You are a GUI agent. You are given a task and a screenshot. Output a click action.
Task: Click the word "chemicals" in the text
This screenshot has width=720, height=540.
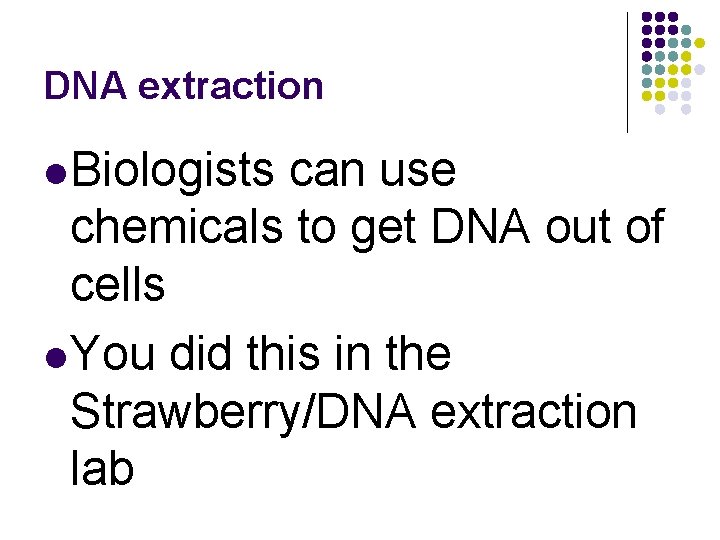pyautogui.click(x=177, y=225)
